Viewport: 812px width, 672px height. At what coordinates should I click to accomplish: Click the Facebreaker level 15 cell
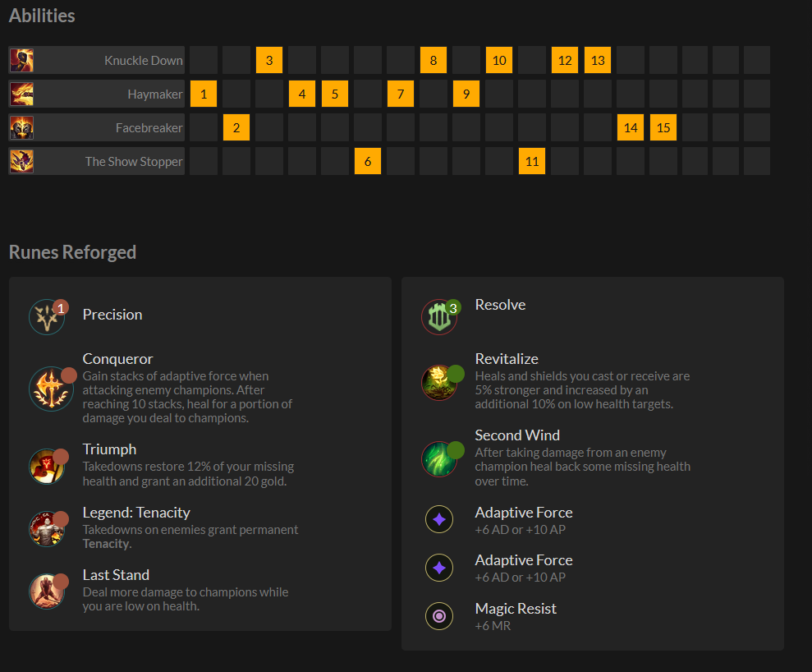[x=663, y=128]
